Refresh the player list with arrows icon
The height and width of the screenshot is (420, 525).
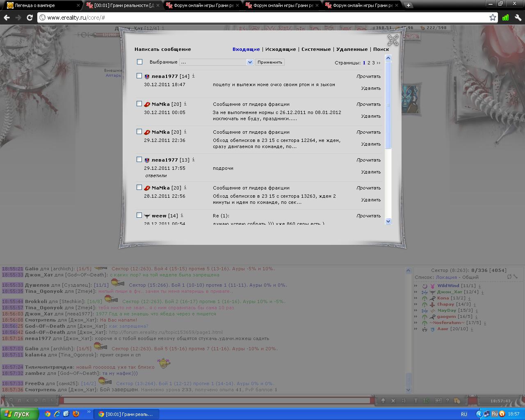point(509,277)
